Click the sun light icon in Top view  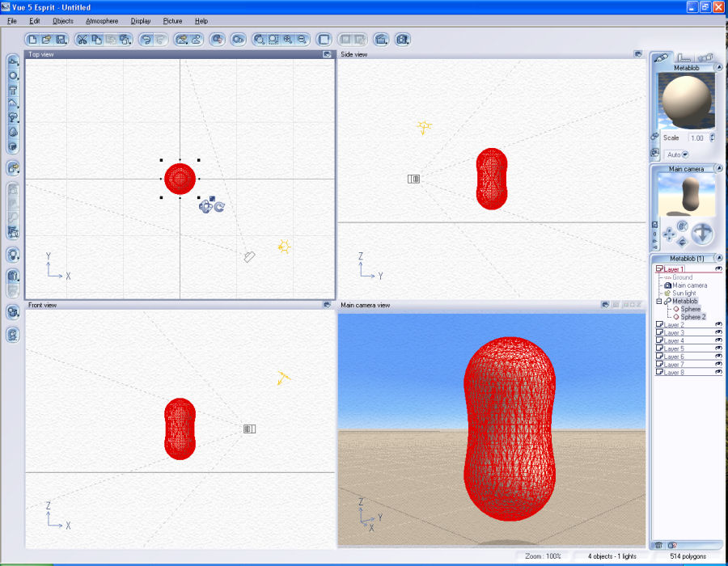coord(284,247)
